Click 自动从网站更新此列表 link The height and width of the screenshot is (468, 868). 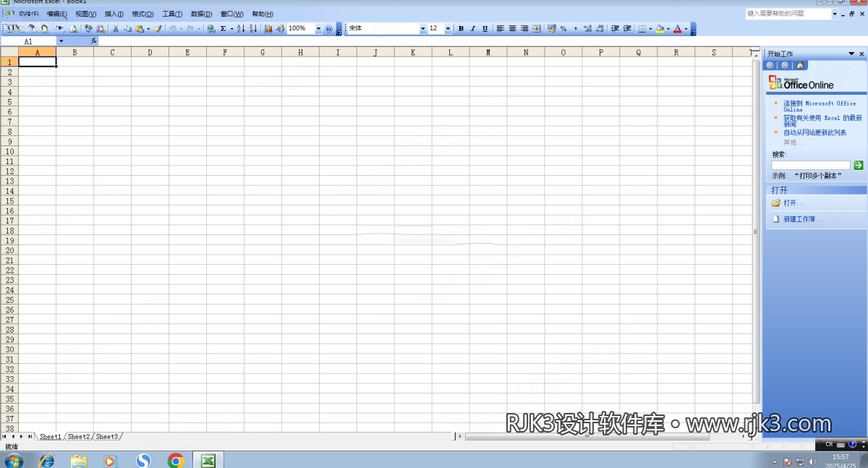[814, 132]
